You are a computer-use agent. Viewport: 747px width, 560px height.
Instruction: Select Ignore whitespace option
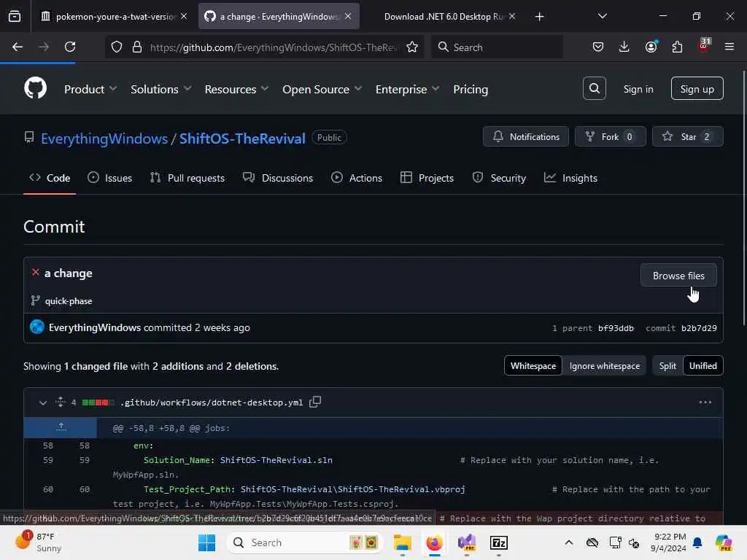click(x=605, y=366)
